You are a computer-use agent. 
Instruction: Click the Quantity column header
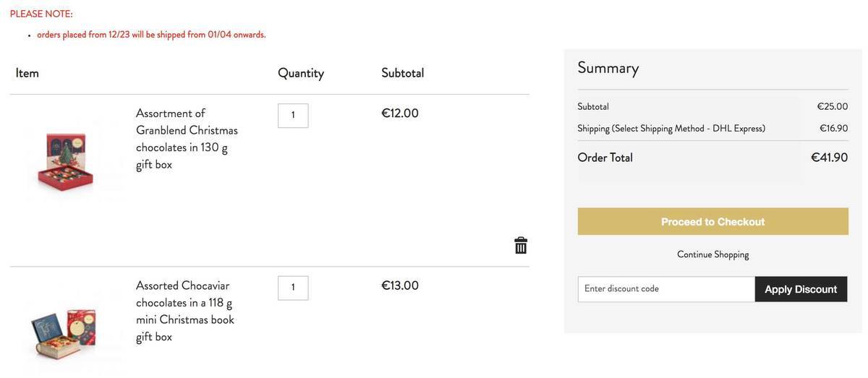(301, 73)
